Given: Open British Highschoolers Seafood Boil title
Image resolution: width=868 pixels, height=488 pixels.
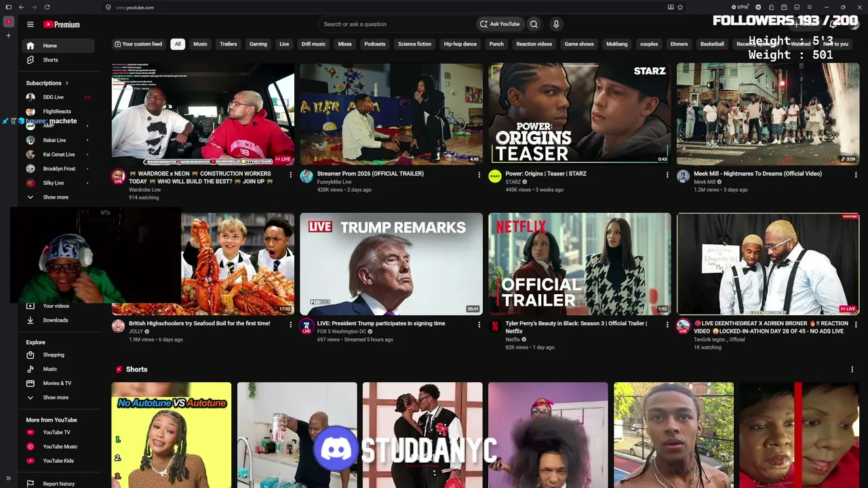Looking at the screenshot, I should tap(199, 323).
